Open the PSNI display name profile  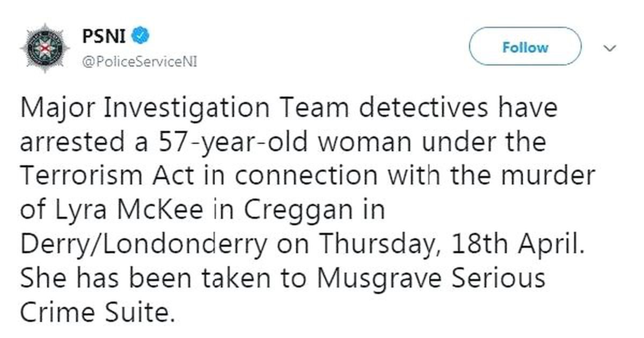pyautogui.click(x=105, y=36)
